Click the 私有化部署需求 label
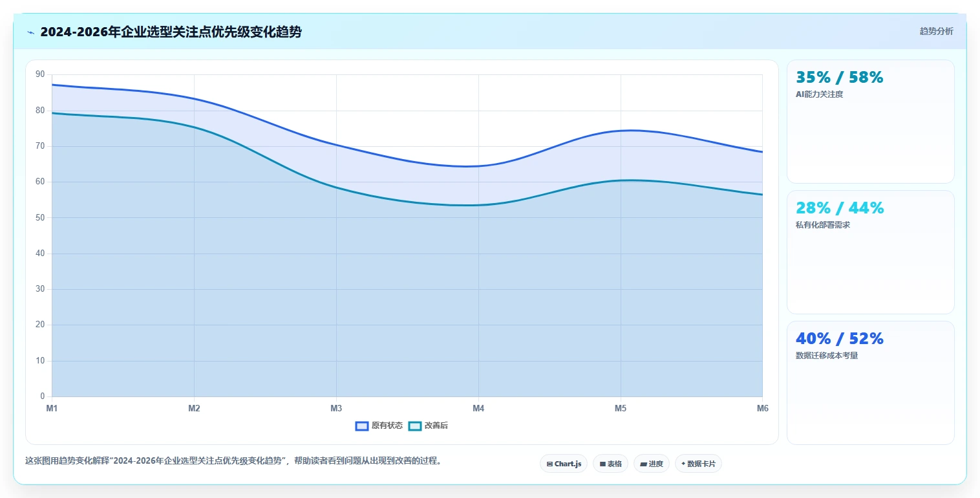This screenshot has width=980, height=498. click(x=824, y=225)
